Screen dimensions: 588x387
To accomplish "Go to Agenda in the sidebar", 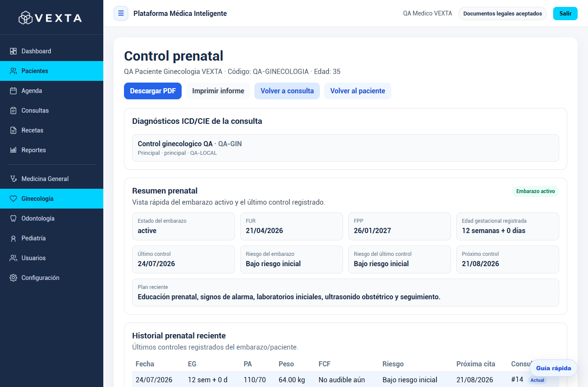I will click(x=52, y=91).
